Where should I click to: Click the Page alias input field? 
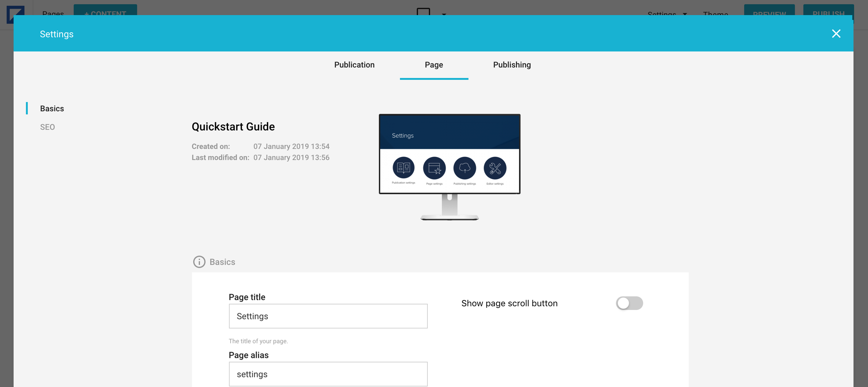328,374
